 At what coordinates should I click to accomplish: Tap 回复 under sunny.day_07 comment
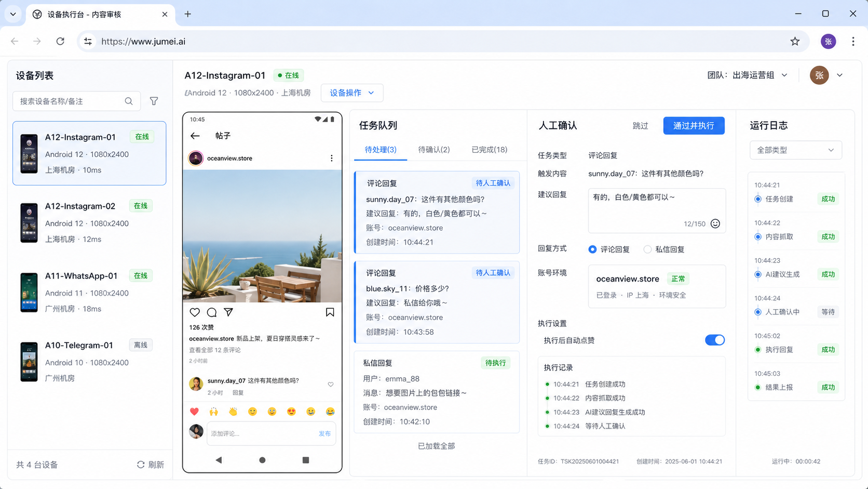point(238,393)
